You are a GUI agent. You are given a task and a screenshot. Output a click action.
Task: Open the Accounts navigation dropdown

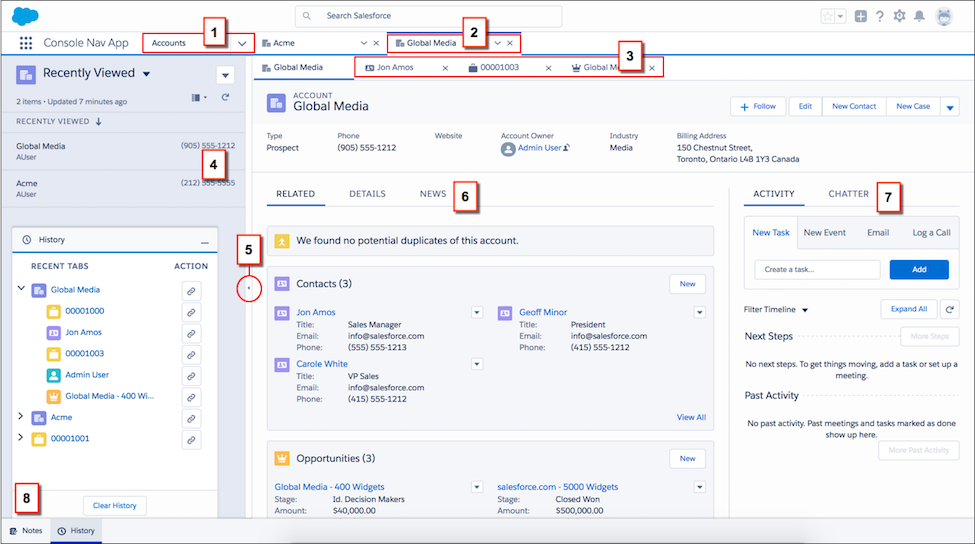(x=242, y=44)
